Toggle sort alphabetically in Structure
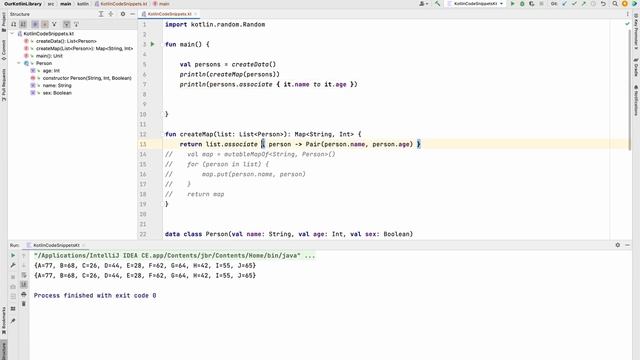This screenshot has height=360, width=640. coord(23,24)
